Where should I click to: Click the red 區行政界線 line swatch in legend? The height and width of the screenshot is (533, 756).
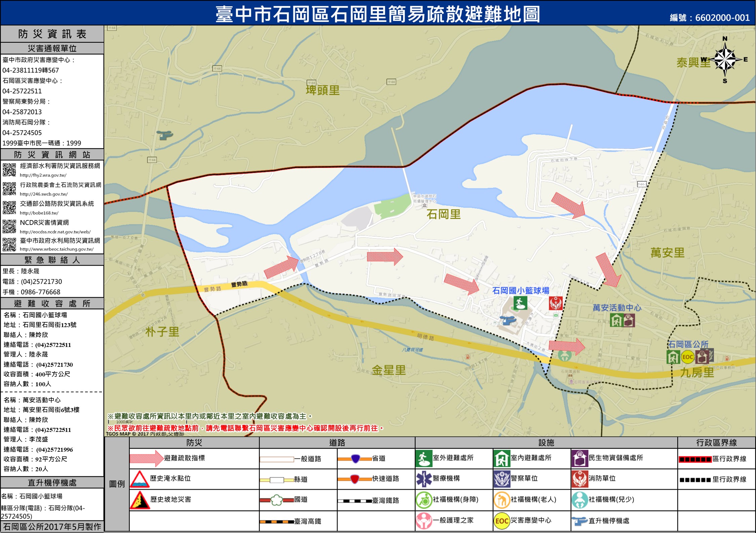(x=695, y=459)
